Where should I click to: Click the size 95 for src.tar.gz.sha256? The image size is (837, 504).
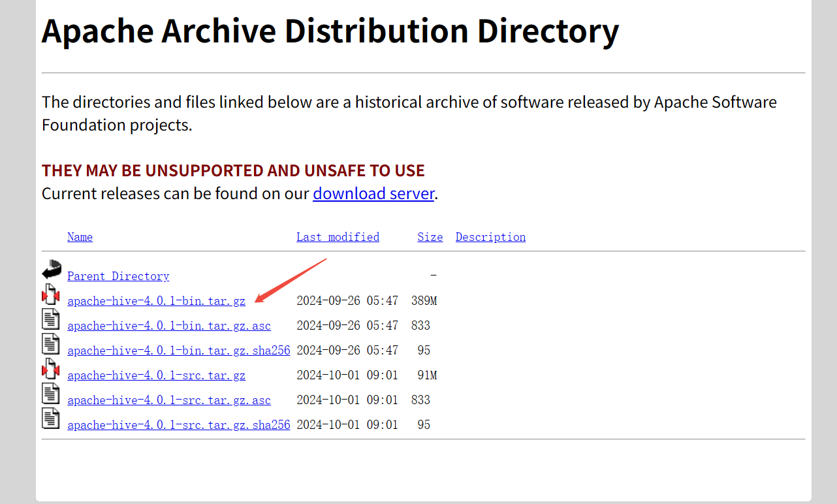tap(424, 425)
